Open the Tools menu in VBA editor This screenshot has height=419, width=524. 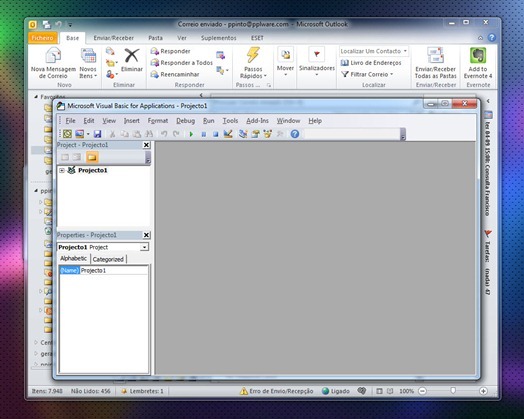pyautogui.click(x=230, y=121)
